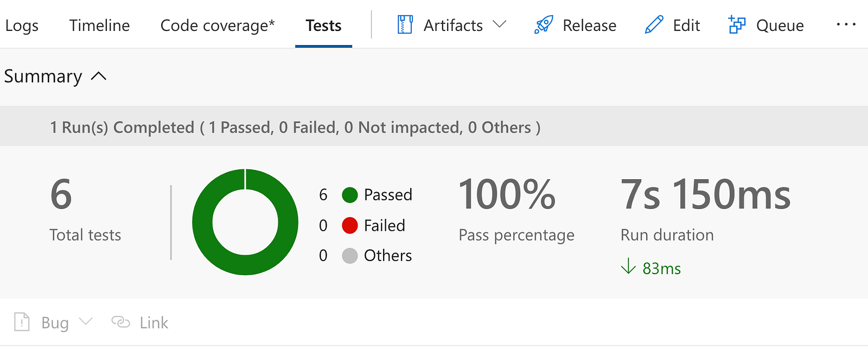Click the Bug document icon

point(22,322)
